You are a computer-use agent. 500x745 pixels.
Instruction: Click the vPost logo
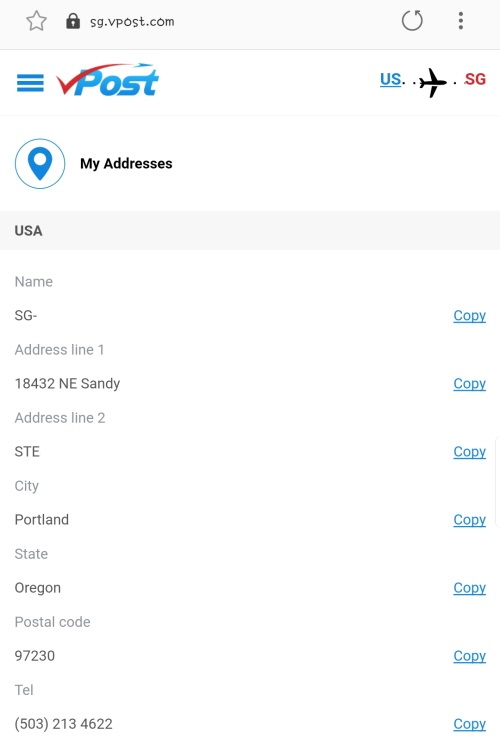coord(107,80)
